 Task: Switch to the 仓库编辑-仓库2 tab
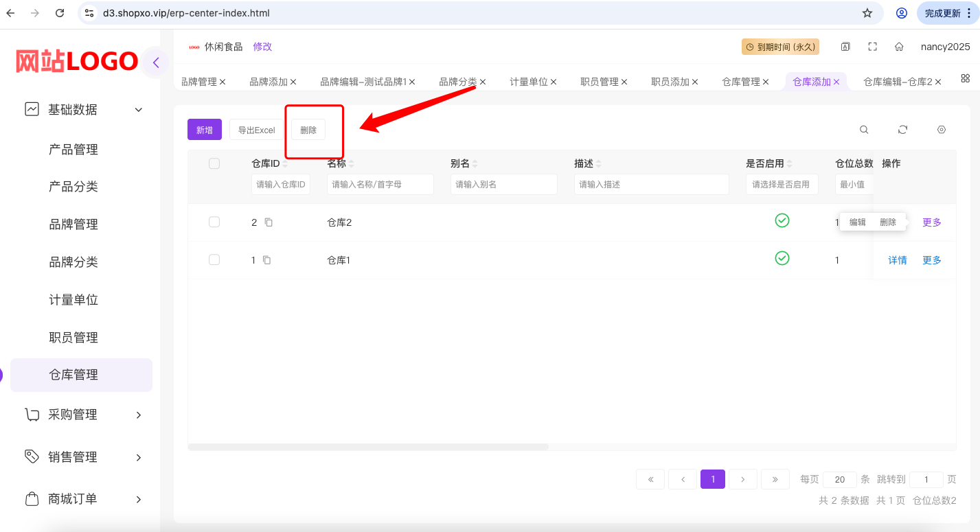pyautogui.click(x=898, y=82)
